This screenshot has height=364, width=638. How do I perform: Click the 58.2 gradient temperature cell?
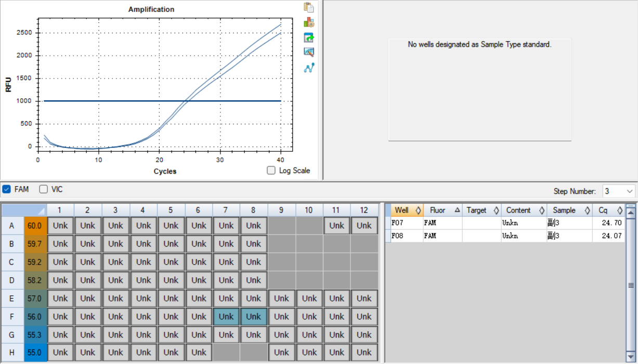tap(35, 280)
